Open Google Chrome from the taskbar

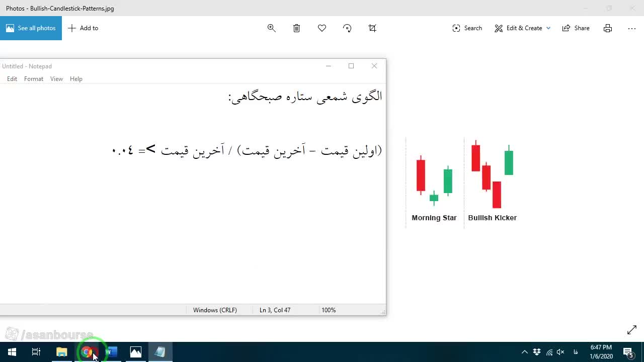[87, 352]
